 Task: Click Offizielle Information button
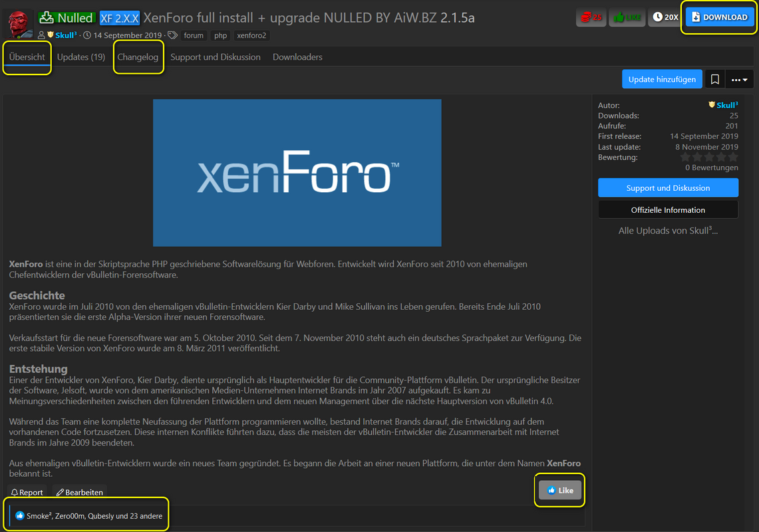click(668, 210)
